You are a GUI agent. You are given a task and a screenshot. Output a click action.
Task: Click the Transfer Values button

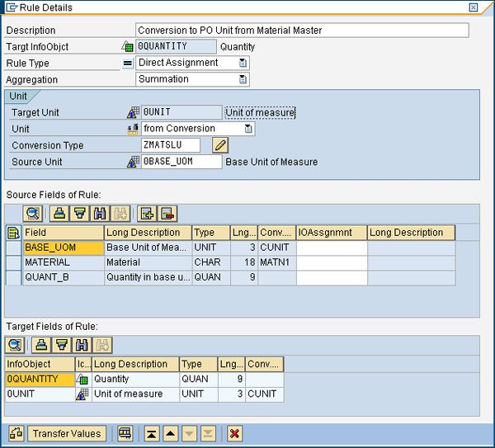[x=67, y=433]
